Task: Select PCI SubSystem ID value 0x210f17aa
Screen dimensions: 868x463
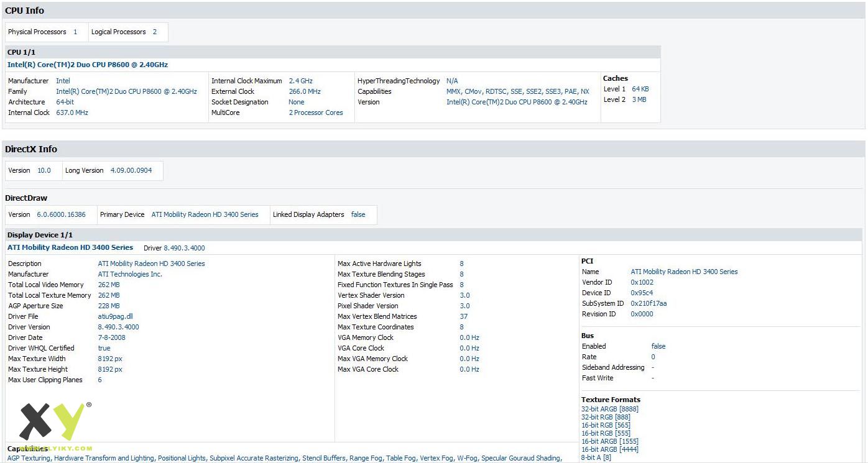Action: (649, 303)
